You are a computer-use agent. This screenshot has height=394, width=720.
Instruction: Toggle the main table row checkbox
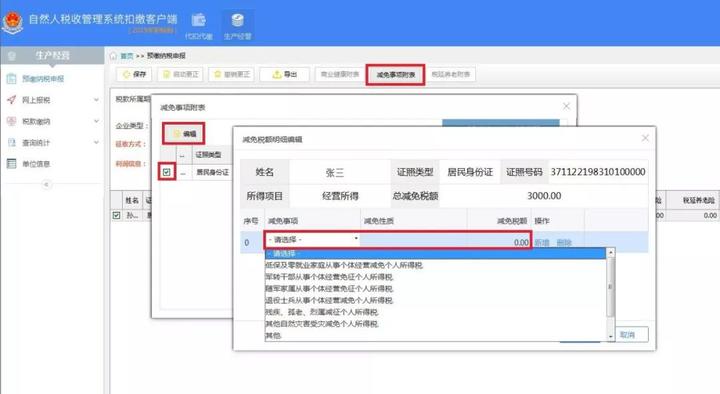[x=116, y=215]
